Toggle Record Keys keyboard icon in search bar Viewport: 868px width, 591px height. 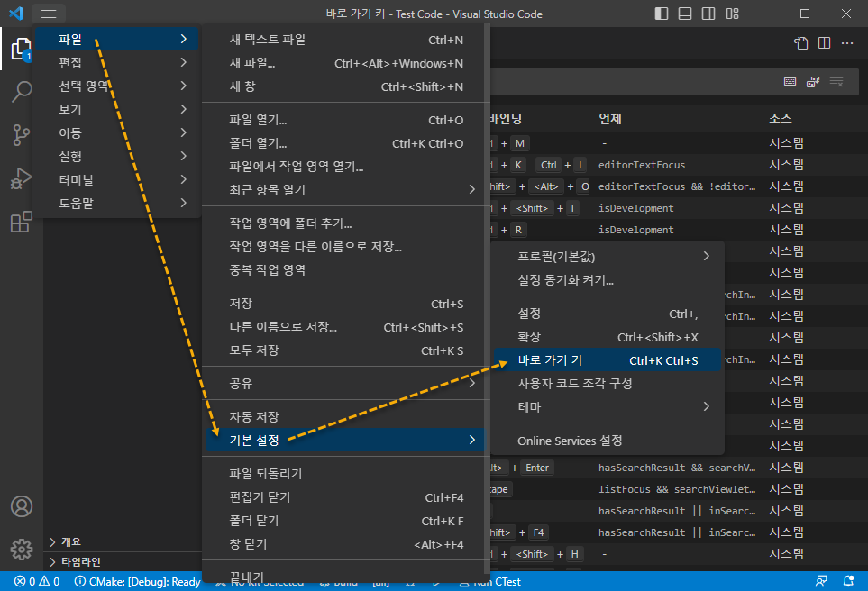pyautogui.click(x=790, y=82)
